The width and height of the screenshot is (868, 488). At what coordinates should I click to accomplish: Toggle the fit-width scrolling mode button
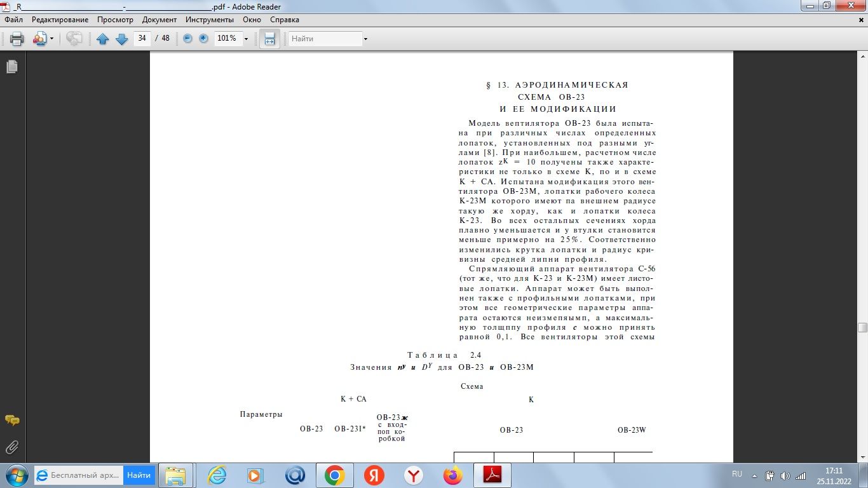point(269,39)
